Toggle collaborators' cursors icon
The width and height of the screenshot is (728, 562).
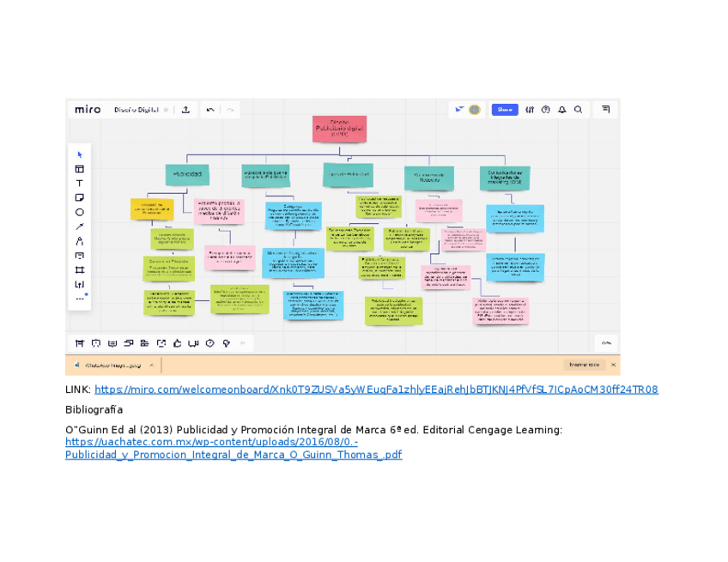(459, 110)
